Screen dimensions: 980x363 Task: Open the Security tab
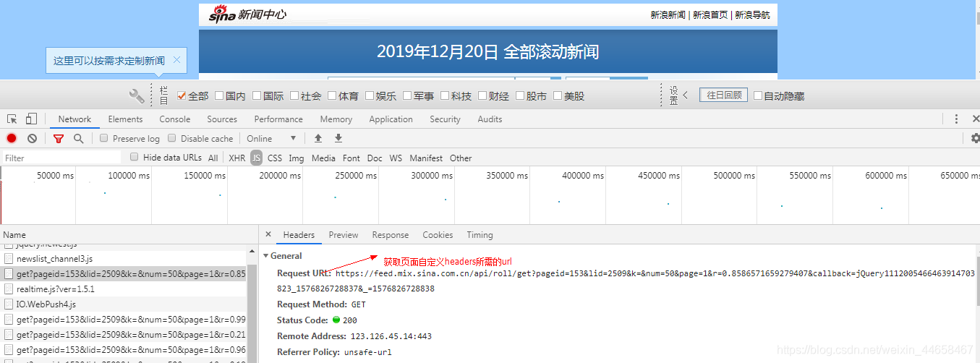point(445,119)
